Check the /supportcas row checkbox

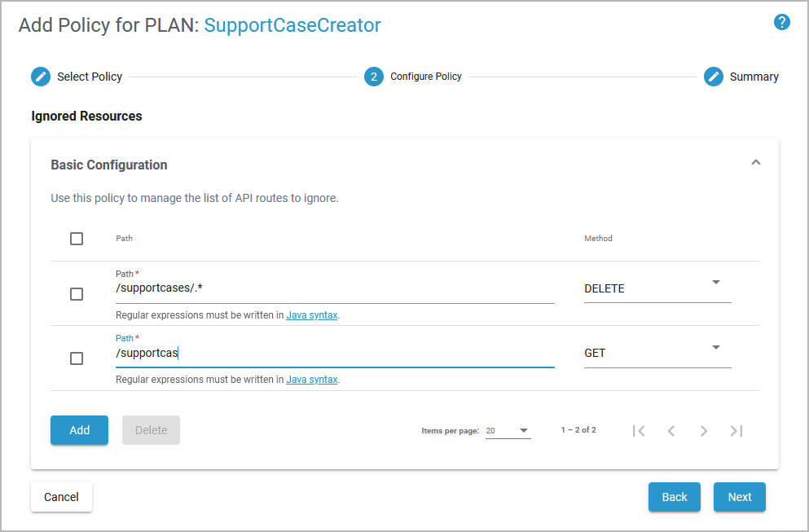77,358
